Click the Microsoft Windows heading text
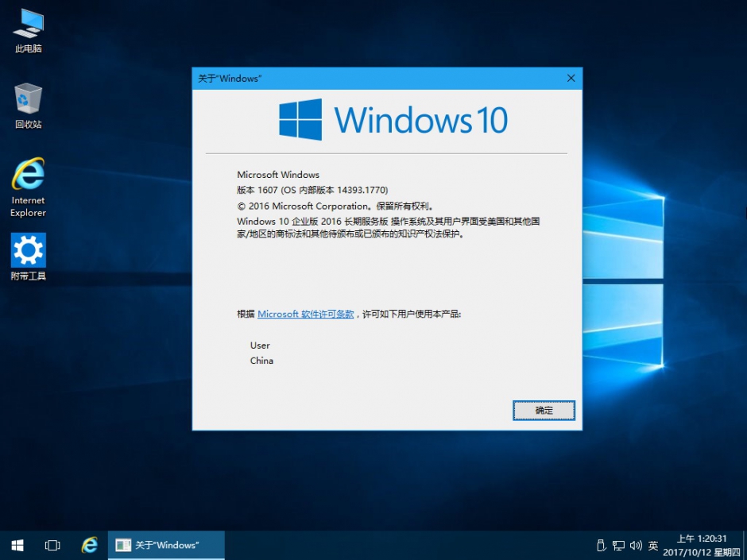747x560 pixels. click(278, 175)
